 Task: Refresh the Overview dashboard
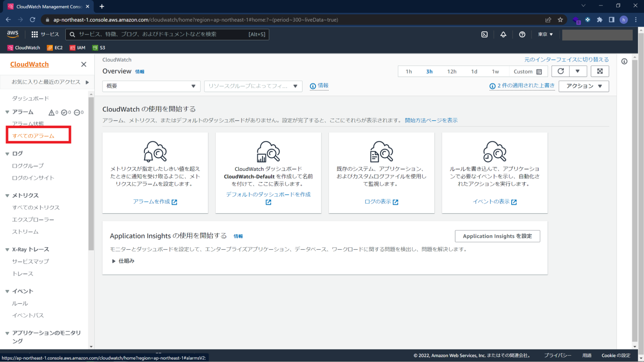[x=561, y=71]
